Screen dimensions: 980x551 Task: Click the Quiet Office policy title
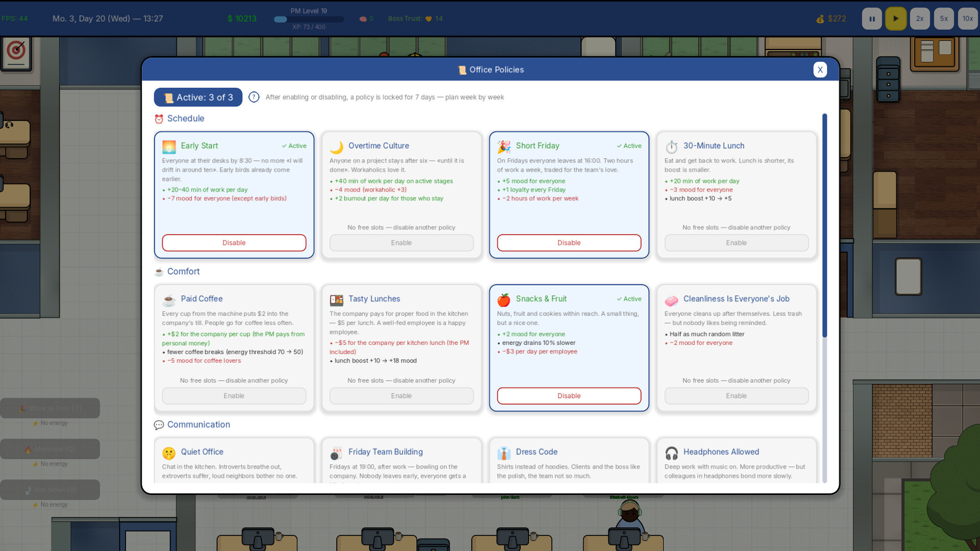(x=202, y=452)
